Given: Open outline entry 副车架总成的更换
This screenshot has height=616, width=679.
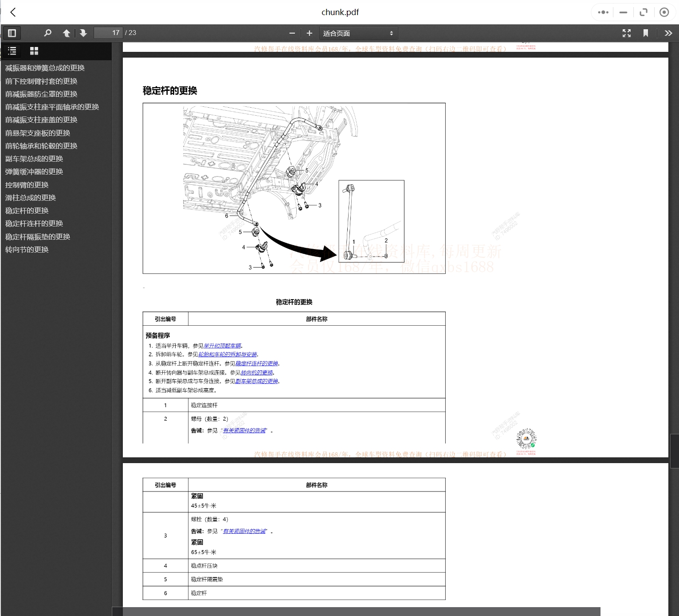Looking at the screenshot, I should [34, 159].
